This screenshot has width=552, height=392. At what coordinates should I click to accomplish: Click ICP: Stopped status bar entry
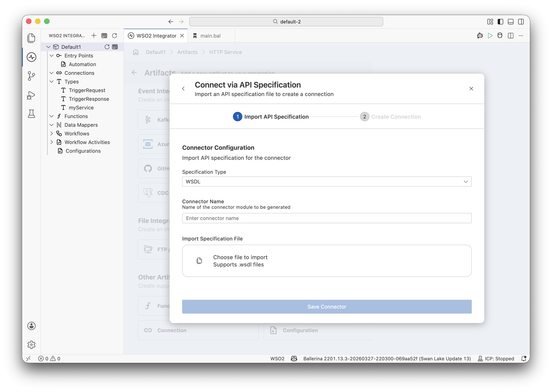tap(496, 359)
